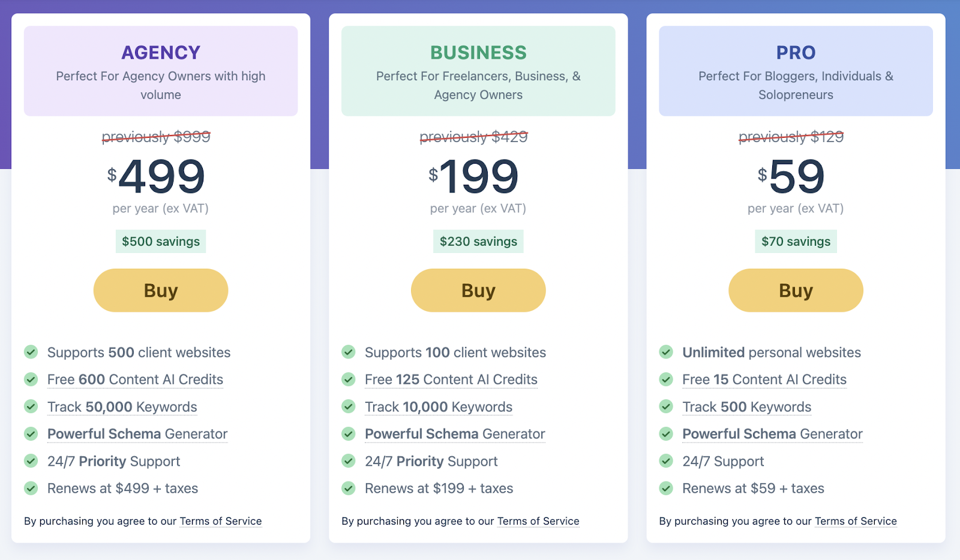Click the Buy button for Agency plan
This screenshot has height=560, width=960.
pos(161,290)
